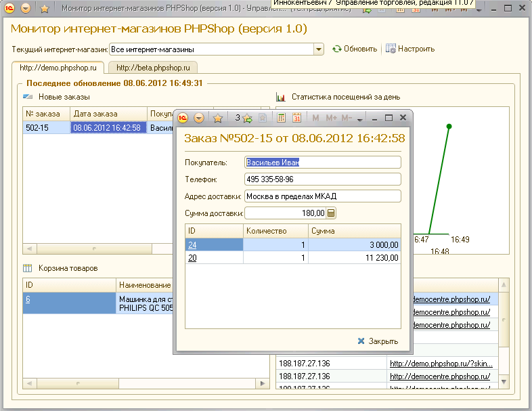Click Обновить refresh button

point(355,49)
